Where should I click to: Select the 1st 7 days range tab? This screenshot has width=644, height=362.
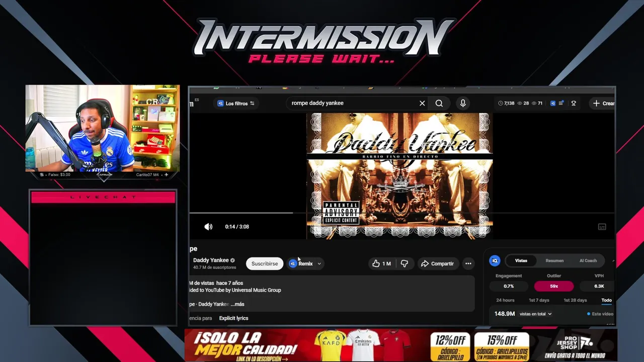539,300
